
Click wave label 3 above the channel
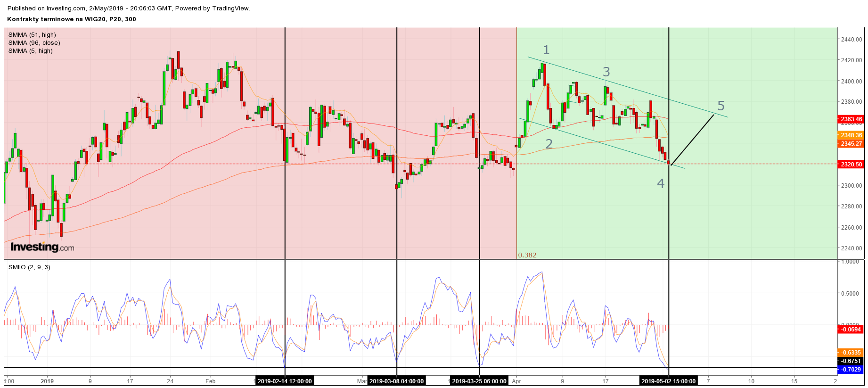tap(606, 72)
